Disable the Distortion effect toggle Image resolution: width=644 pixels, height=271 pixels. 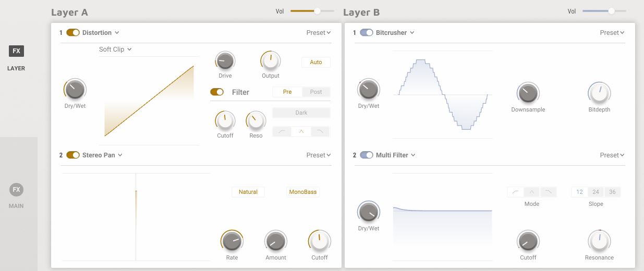tap(72, 33)
